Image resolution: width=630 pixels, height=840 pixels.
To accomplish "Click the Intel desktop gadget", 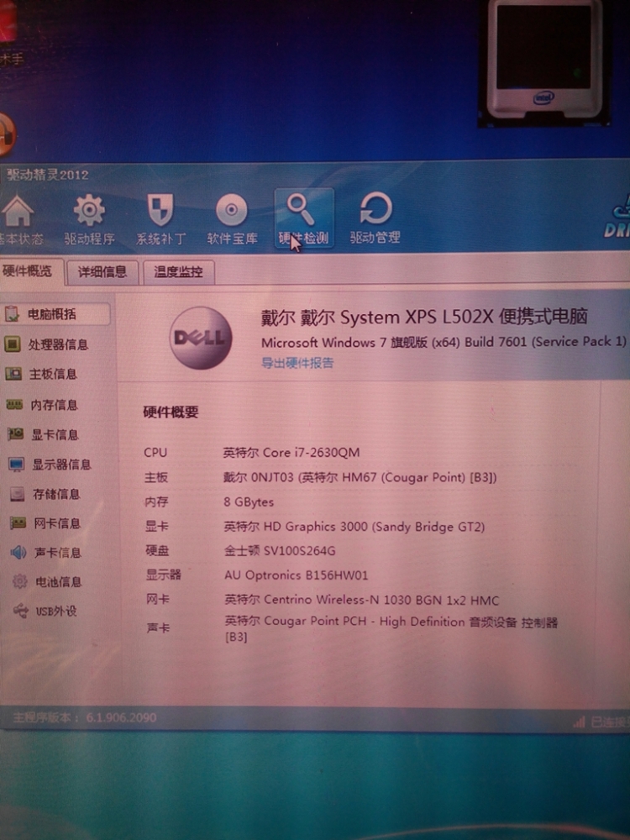I will [x=543, y=63].
